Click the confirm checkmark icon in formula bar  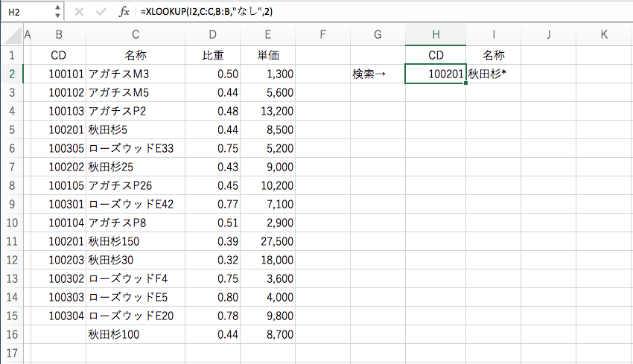[x=101, y=12]
